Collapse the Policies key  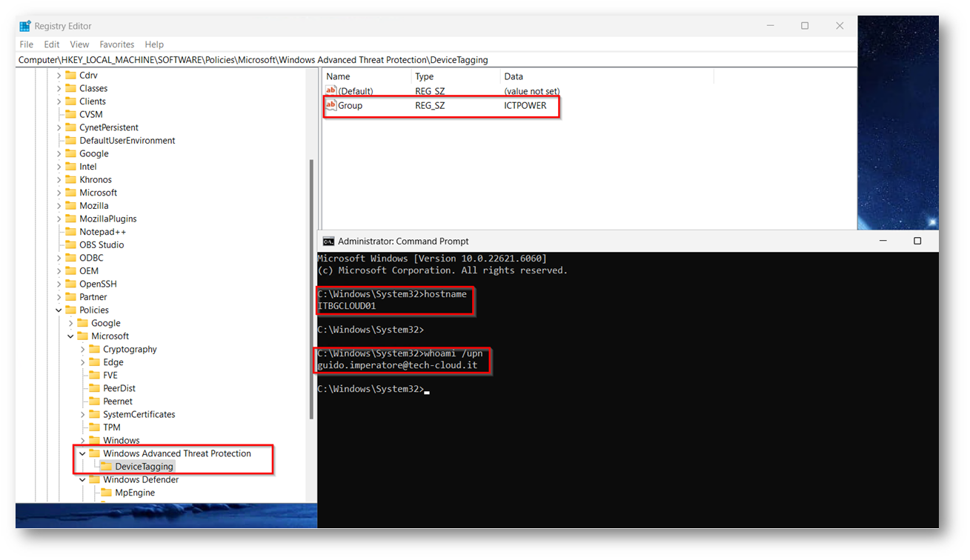[59, 310]
